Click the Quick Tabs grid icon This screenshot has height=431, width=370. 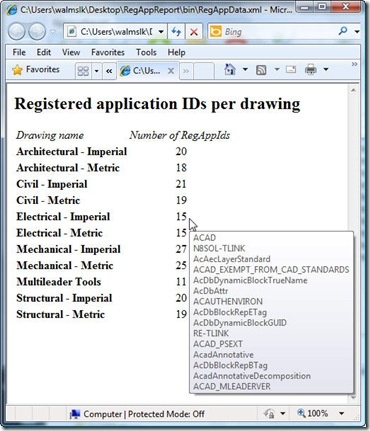coord(83,71)
